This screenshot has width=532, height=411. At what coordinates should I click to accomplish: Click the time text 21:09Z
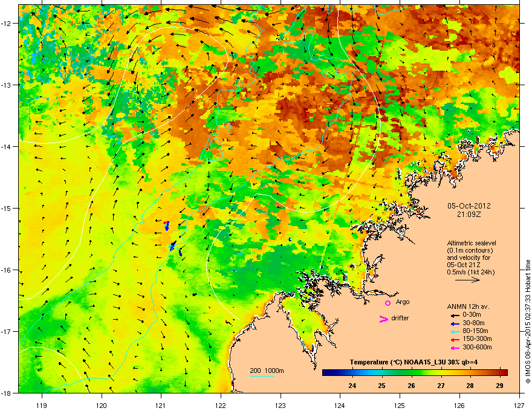point(469,215)
